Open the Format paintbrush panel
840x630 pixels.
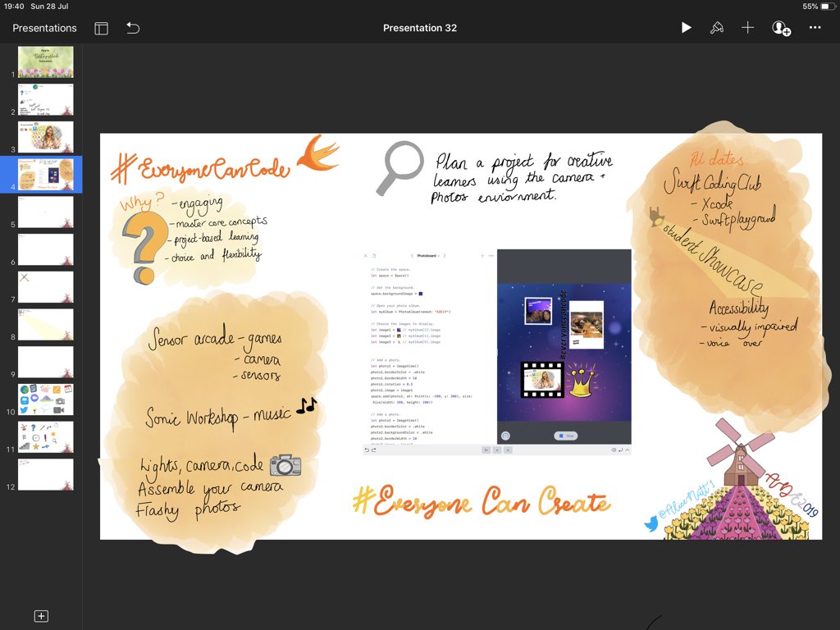[717, 27]
